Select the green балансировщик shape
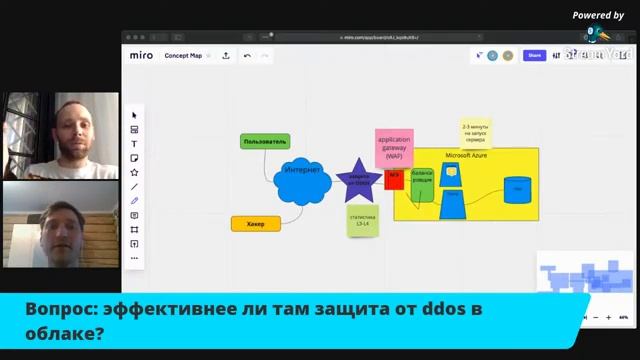Viewport: 640px width, 360px height. click(422, 185)
